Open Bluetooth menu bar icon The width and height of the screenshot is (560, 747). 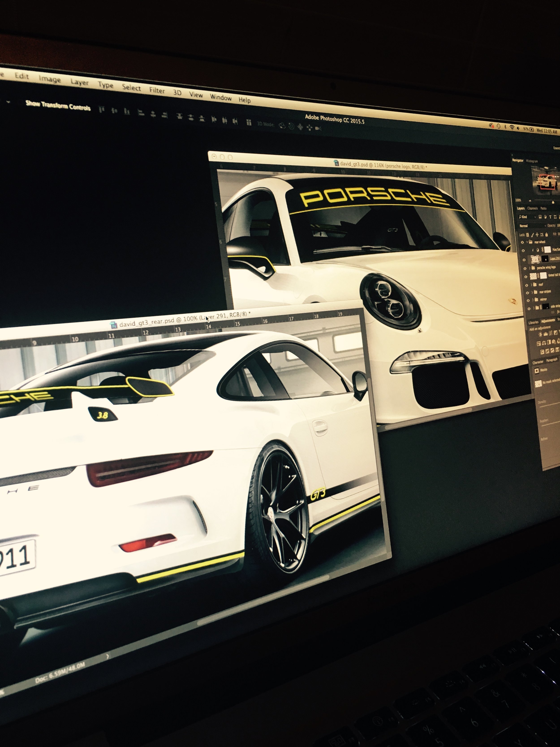[x=505, y=127]
